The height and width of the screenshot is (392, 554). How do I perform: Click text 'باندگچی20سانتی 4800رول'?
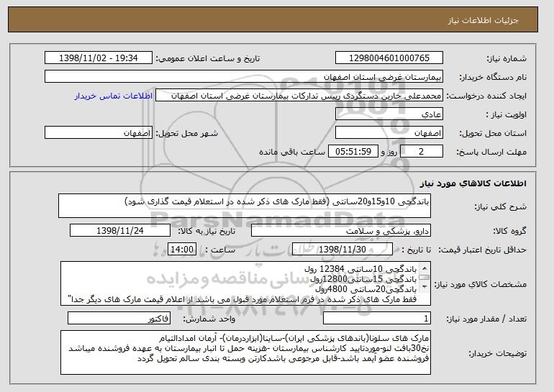coord(366,289)
